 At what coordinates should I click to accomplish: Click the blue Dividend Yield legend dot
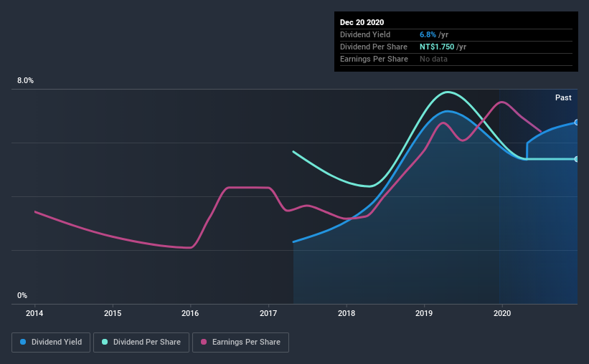pyautogui.click(x=23, y=342)
